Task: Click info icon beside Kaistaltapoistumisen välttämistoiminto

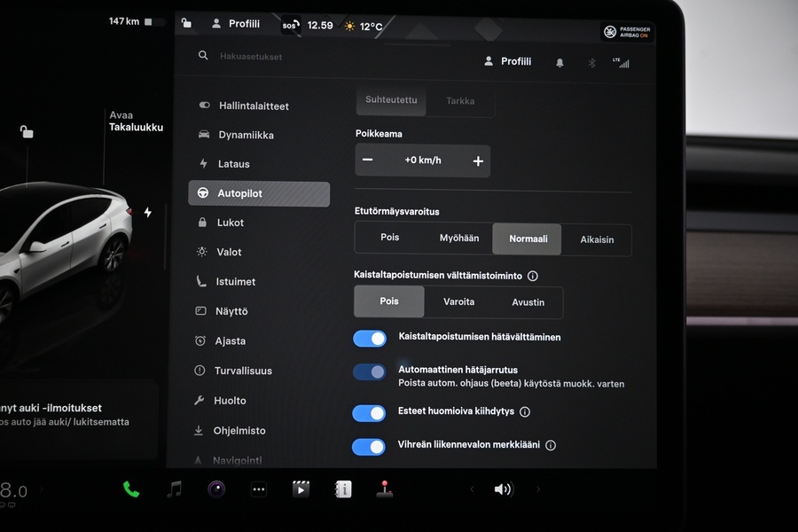Action: [532, 276]
